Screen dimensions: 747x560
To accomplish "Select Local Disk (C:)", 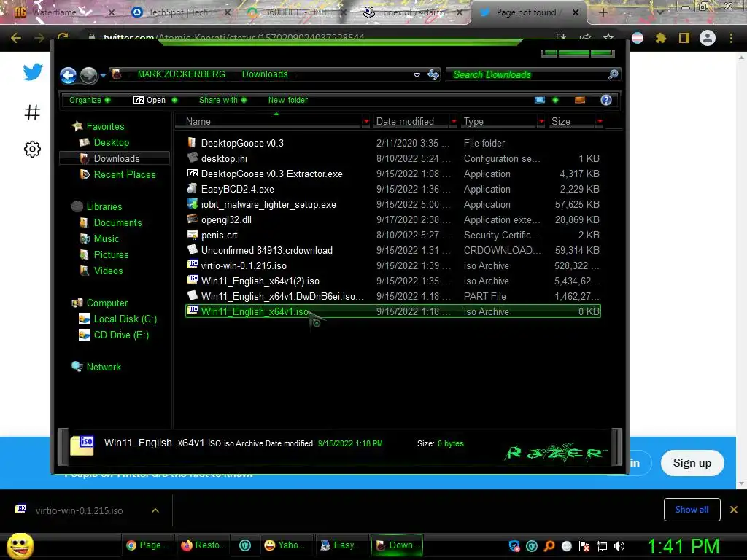I will (x=125, y=319).
